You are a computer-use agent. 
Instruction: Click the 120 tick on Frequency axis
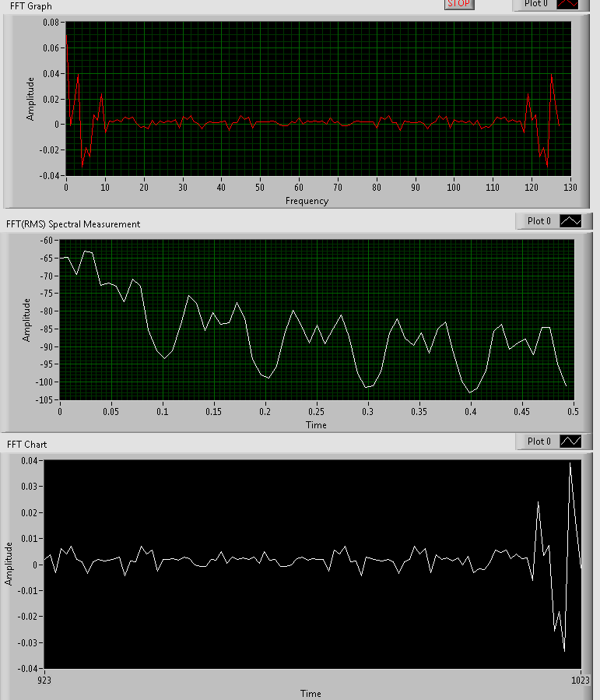pos(532,188)
